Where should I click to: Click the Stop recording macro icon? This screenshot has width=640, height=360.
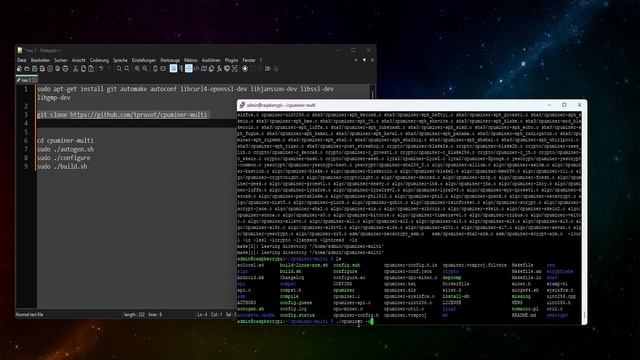[x=253, y=69]
